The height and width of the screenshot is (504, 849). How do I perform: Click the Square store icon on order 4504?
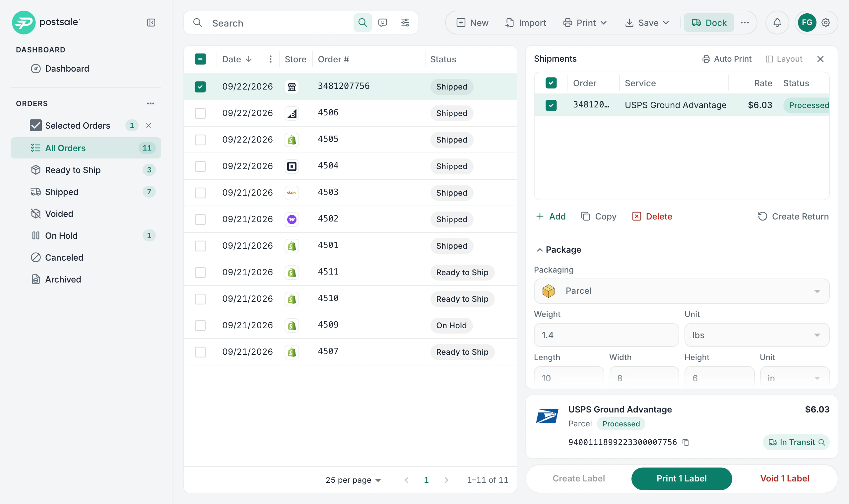coord(292,166)
